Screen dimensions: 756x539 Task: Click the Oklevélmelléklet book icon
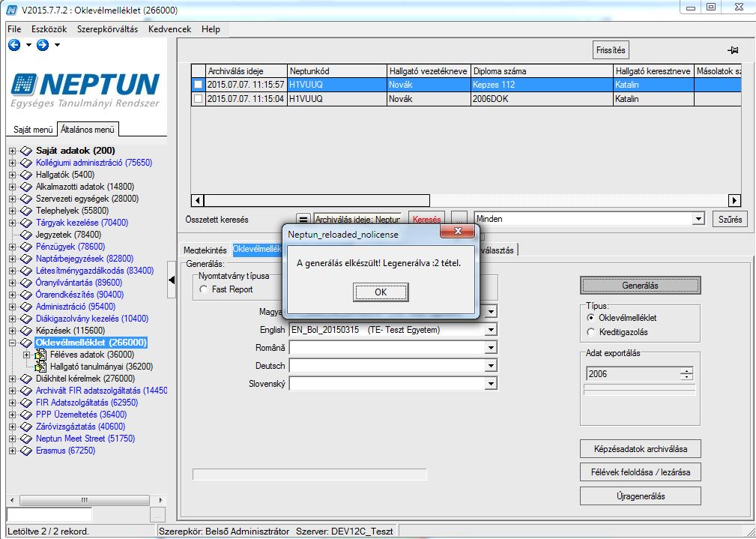tap(25, 343)
